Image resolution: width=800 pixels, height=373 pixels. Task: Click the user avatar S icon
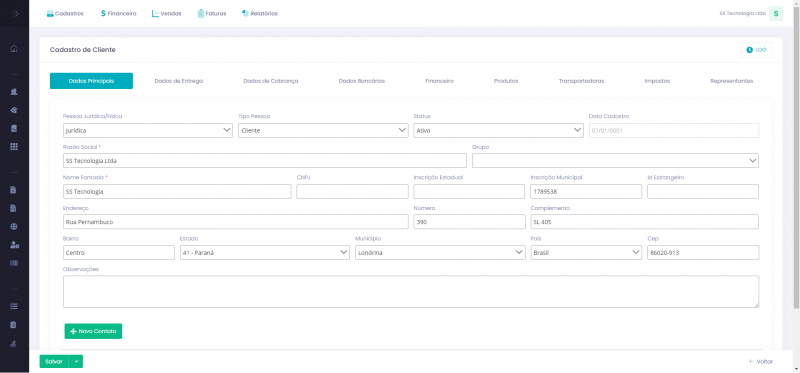[x=776, y=14]
